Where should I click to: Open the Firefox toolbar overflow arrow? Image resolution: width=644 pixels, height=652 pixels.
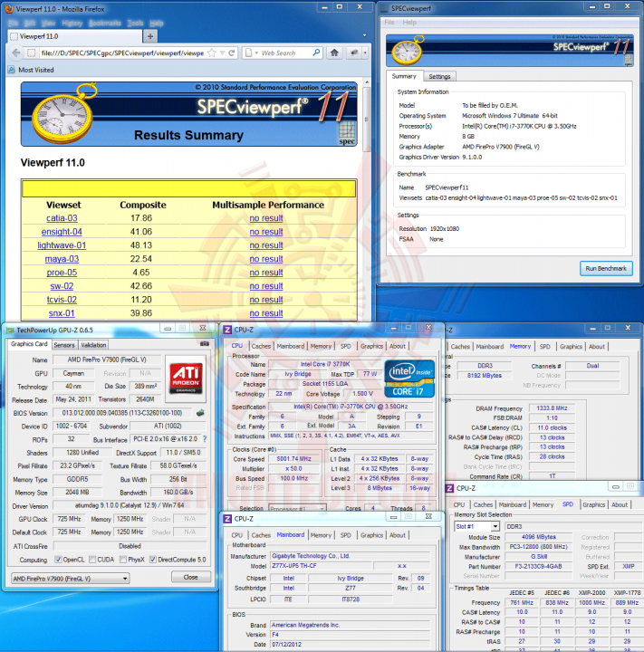point(365,53)
